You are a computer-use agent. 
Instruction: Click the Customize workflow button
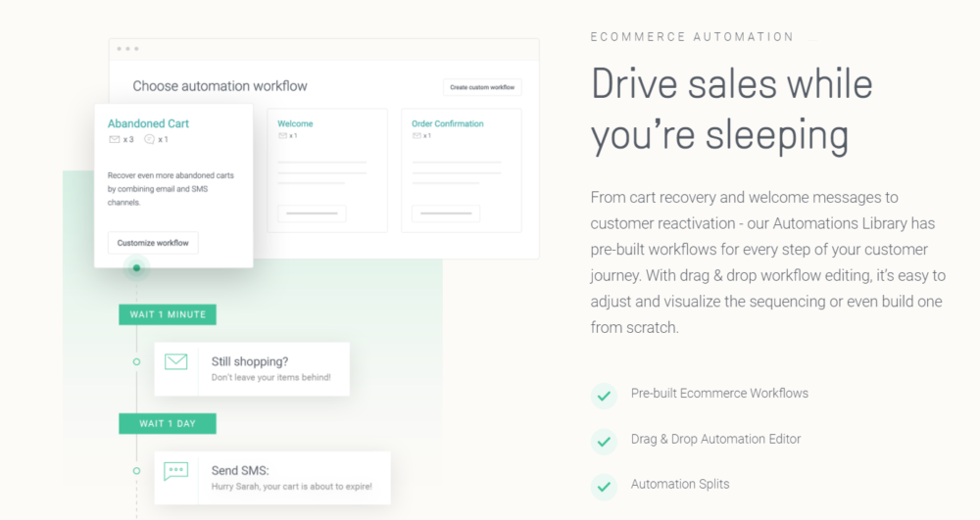pos(153,243)
